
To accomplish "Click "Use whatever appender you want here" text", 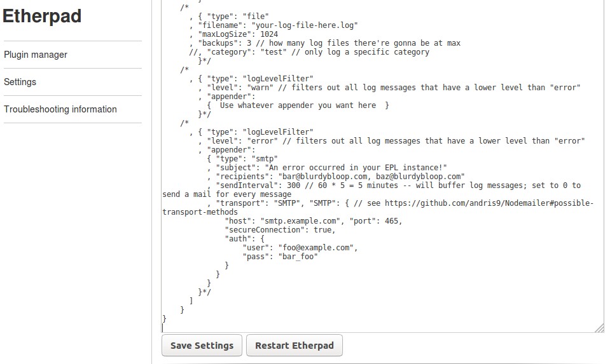I will [x=298, y=105].
